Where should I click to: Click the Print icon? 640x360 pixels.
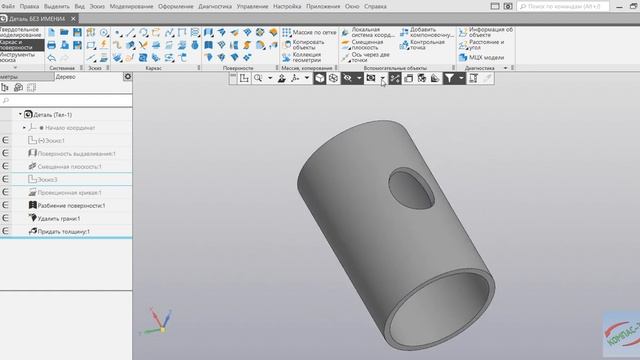point(51,45)
